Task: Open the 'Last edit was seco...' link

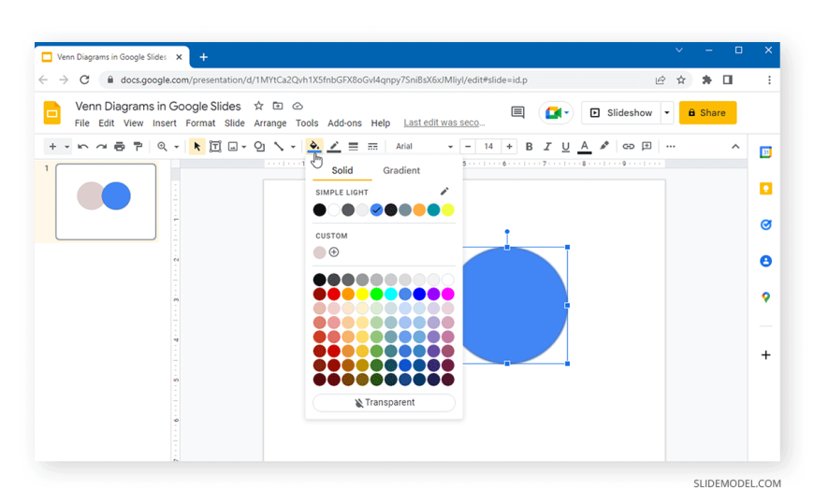Action: pyautogui.click(x=444, y=122)
